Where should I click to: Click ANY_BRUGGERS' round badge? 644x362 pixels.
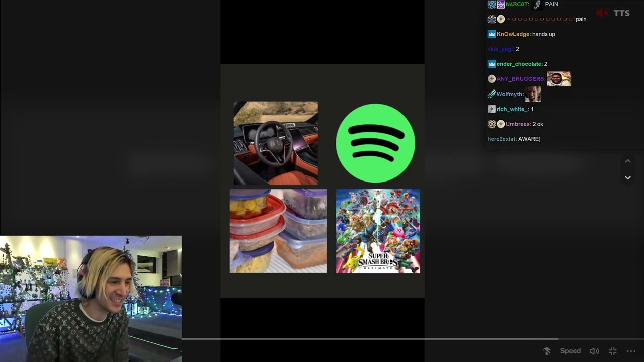pos(492,79)
